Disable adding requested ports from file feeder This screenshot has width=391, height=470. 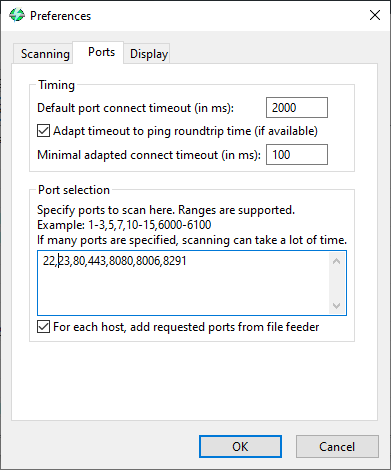click(x=43, y=327)
